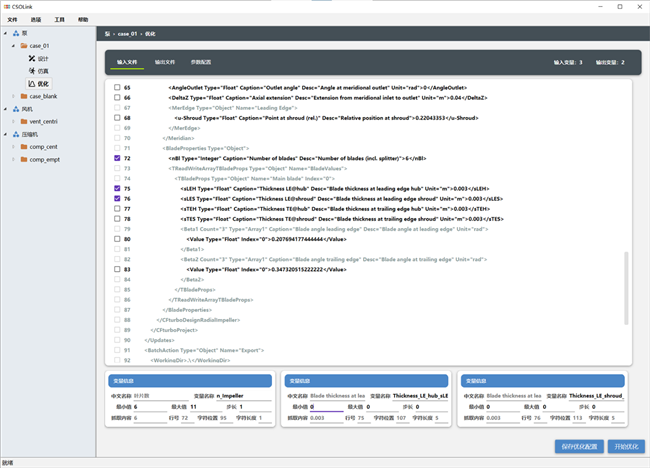The width and height of the screenshot is (650, 468).
Task: Select the 仿真 simulation icon in tree
Action: tap(31, 70)
